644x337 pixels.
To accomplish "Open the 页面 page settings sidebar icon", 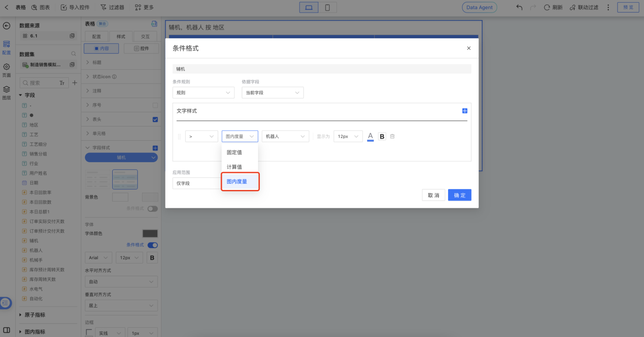I will [x=6, y=70].
